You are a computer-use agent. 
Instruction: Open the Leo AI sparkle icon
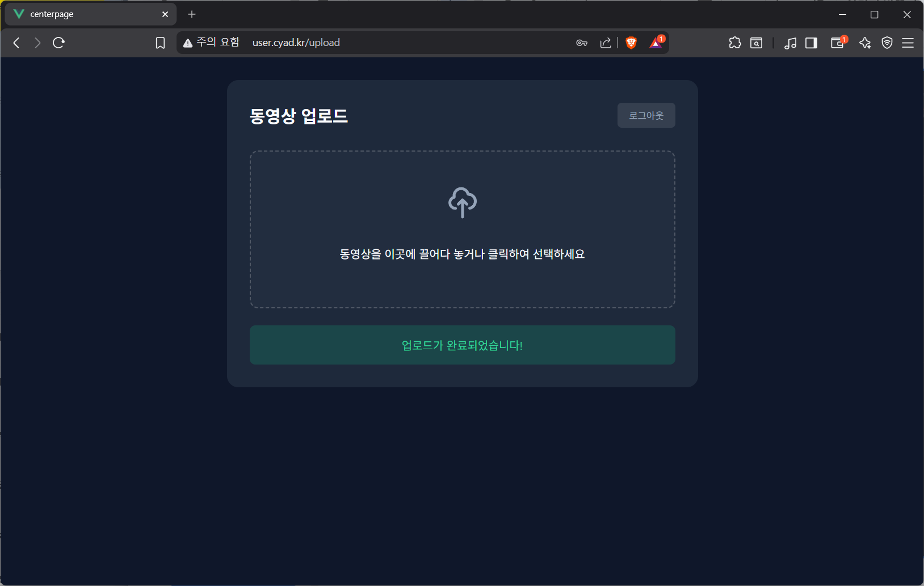pyautogui.click(x=865, y=43)
